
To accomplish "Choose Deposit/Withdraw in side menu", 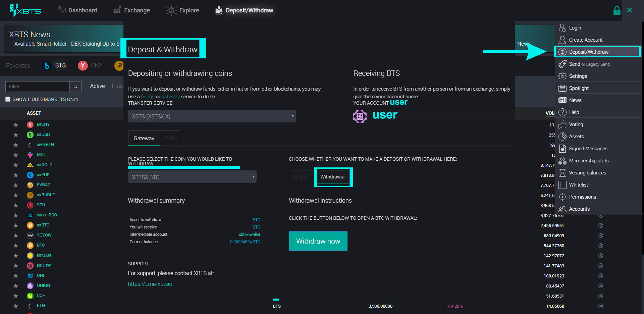I will 598,52.
